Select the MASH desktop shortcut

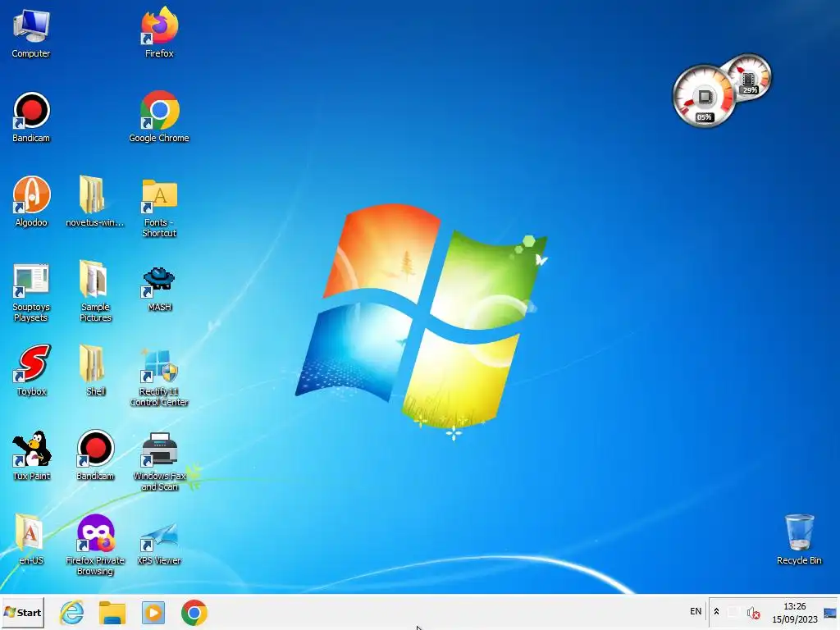pyautogui.click(x=159, y=290)
